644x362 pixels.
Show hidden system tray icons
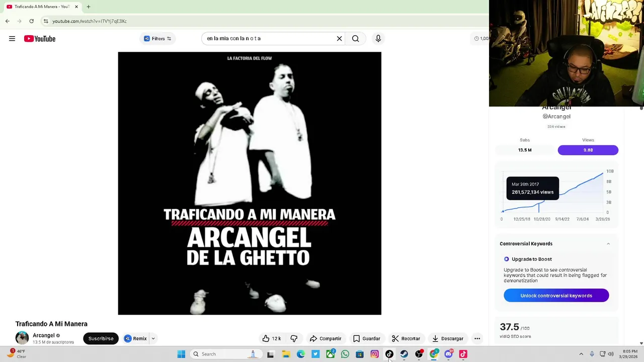pos(581,354)
